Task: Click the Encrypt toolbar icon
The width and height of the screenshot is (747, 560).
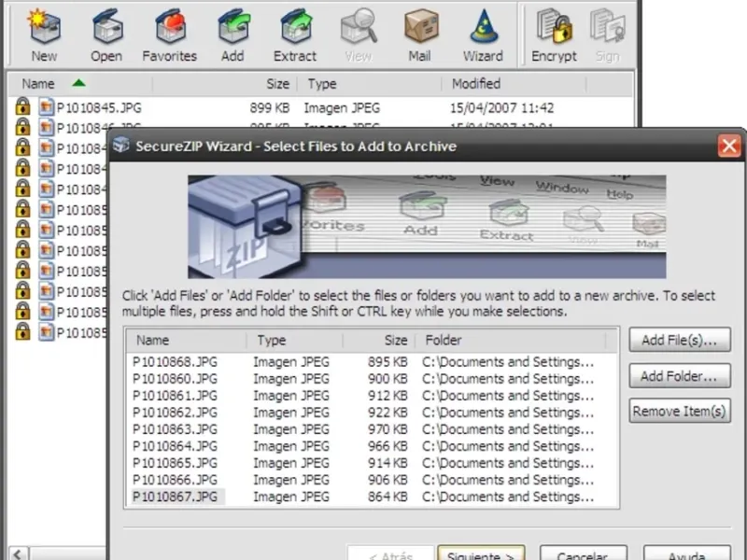Action: tap(554, 35)
